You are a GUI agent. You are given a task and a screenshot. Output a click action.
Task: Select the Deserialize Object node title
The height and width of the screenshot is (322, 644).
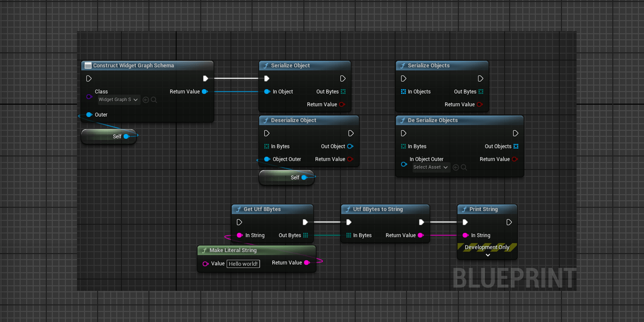coord(294,120)
